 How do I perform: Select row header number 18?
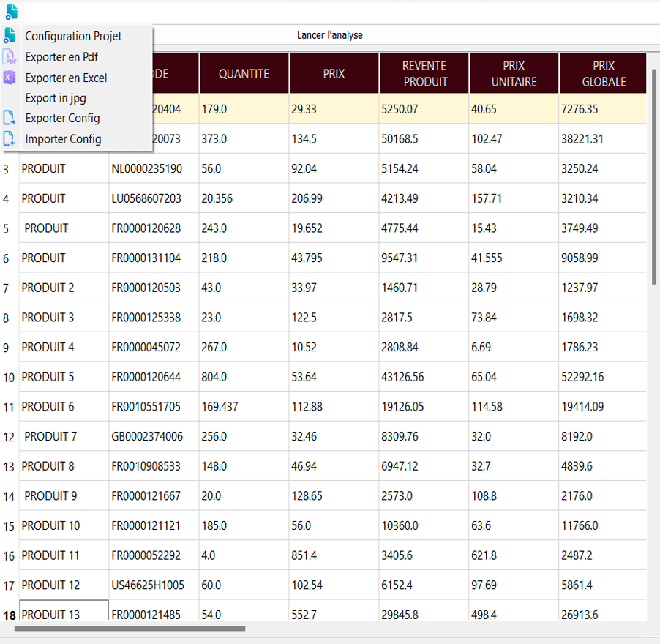tap(9, 615)
